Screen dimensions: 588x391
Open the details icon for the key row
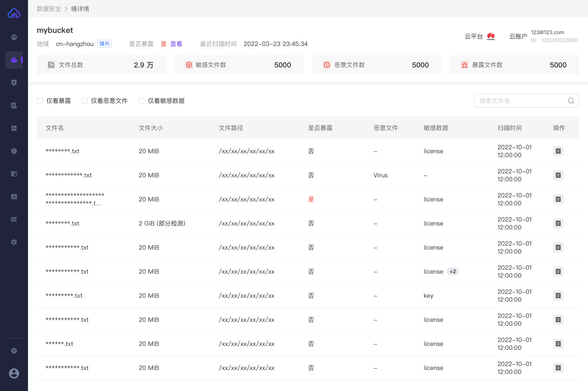pos(558,296)
